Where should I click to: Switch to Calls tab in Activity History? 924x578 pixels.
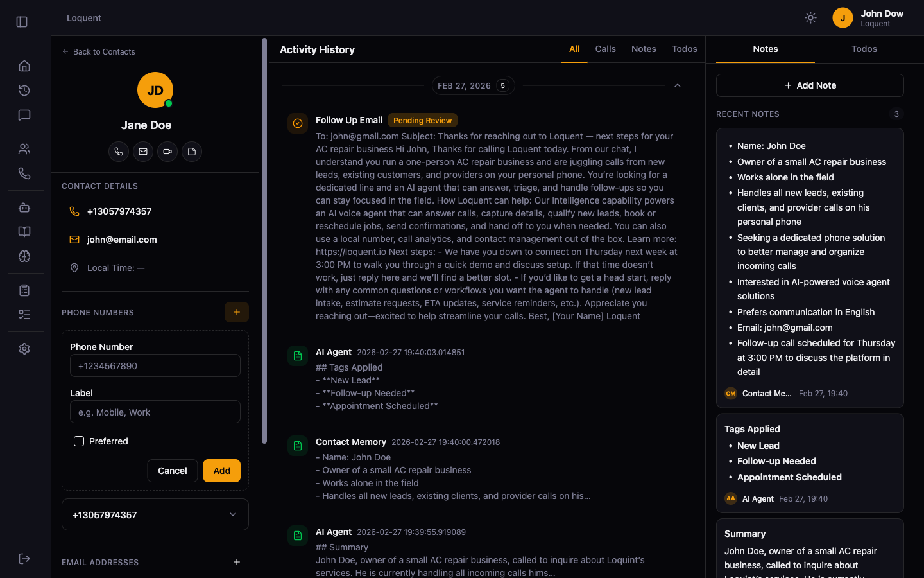coord(605,49)
